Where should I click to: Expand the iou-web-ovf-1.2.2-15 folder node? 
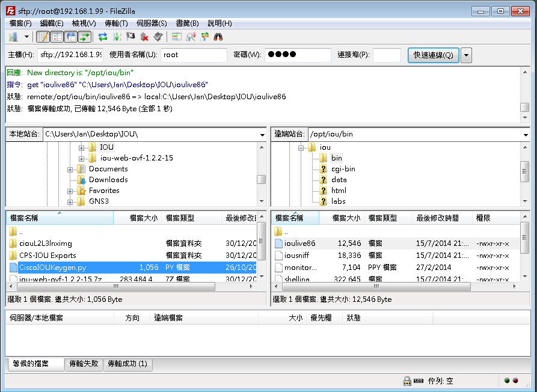(81, 159)
